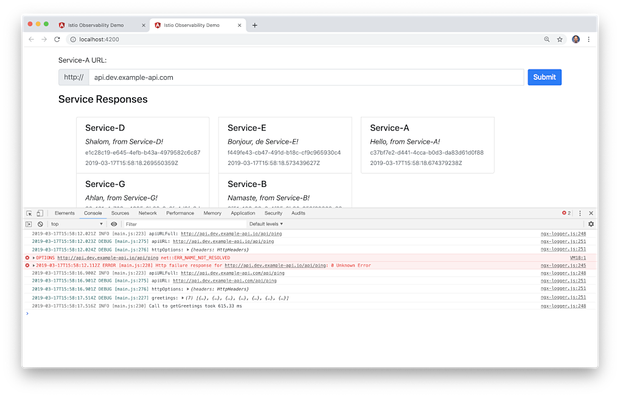Expand the first httpOptions headers object
This screenshot has height=397, width=620.
(188, 250)
